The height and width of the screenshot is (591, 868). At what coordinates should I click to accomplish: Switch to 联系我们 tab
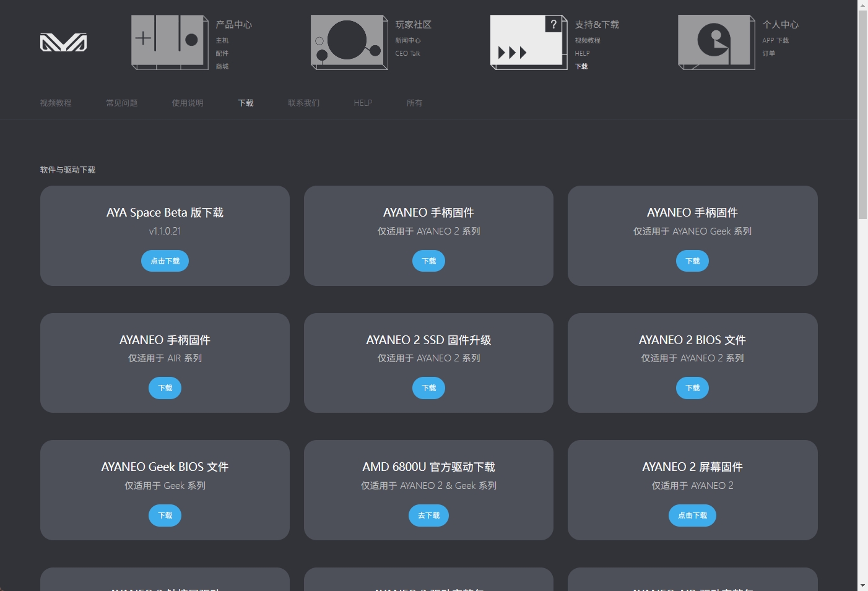pos(304,103)
